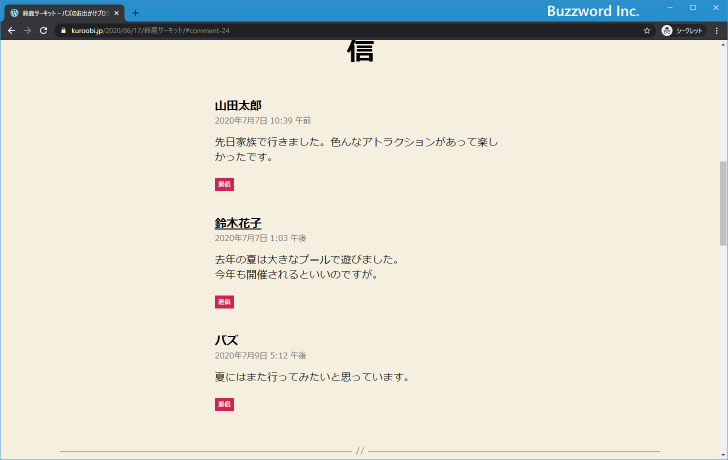
Task: Click the browser forward arrow
Action: tap(27, 31)
